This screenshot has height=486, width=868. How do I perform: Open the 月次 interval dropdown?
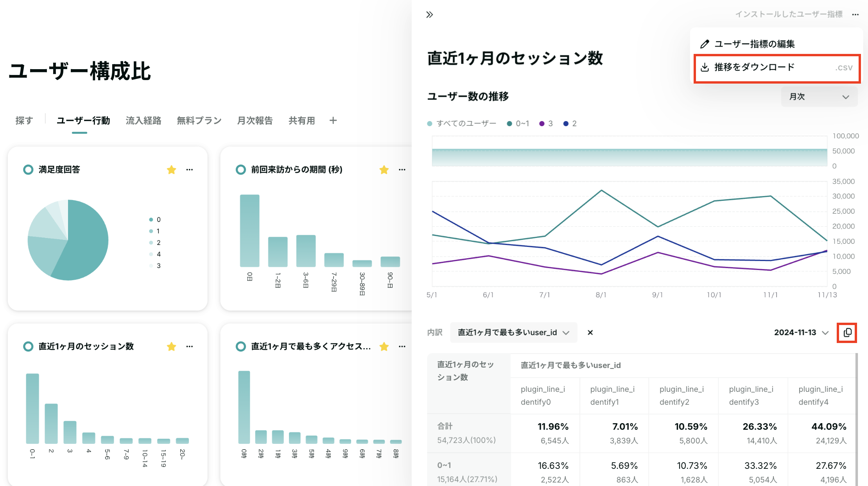819,97
